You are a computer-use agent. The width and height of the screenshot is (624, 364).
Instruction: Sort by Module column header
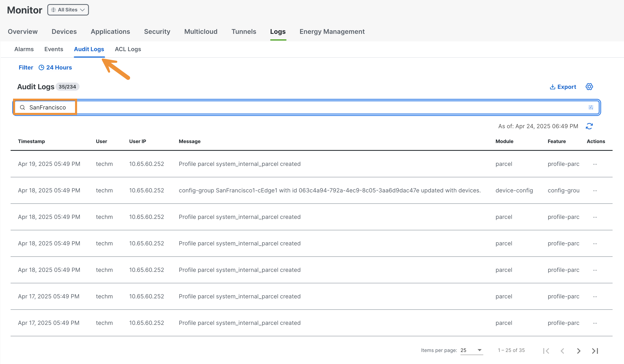pyautogui.click(x=505, y=141)
